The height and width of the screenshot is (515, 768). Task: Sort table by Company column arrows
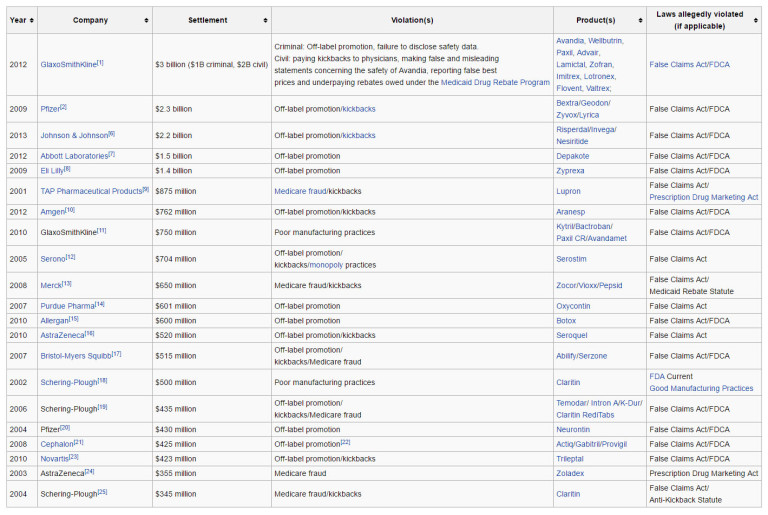pyautogui.click(x=146, y=20)
